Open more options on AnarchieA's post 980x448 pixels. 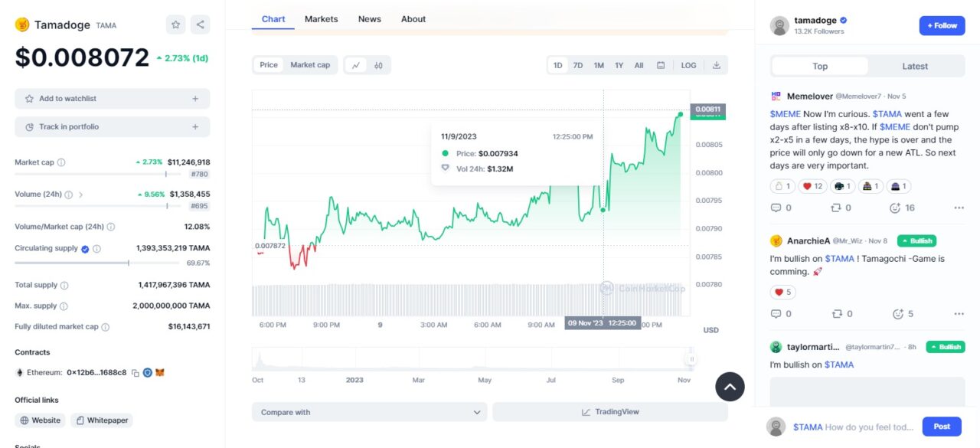(959, 314)
